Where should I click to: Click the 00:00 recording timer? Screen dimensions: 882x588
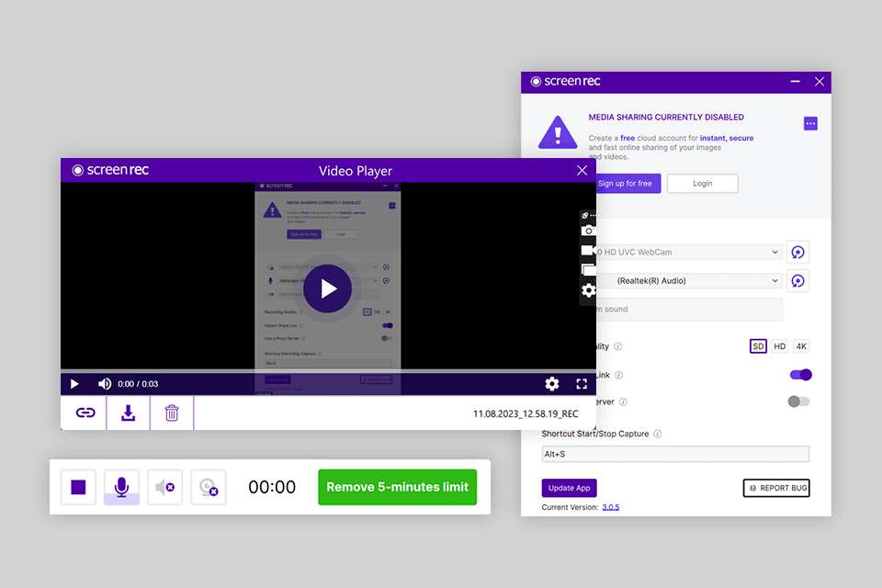[x=272, y=487]
